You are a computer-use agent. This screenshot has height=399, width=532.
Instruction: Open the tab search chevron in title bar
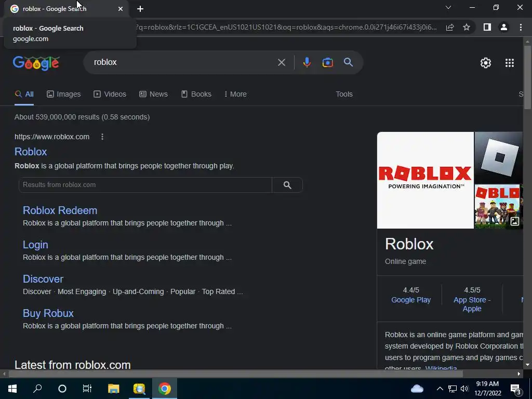coord(448,7)
